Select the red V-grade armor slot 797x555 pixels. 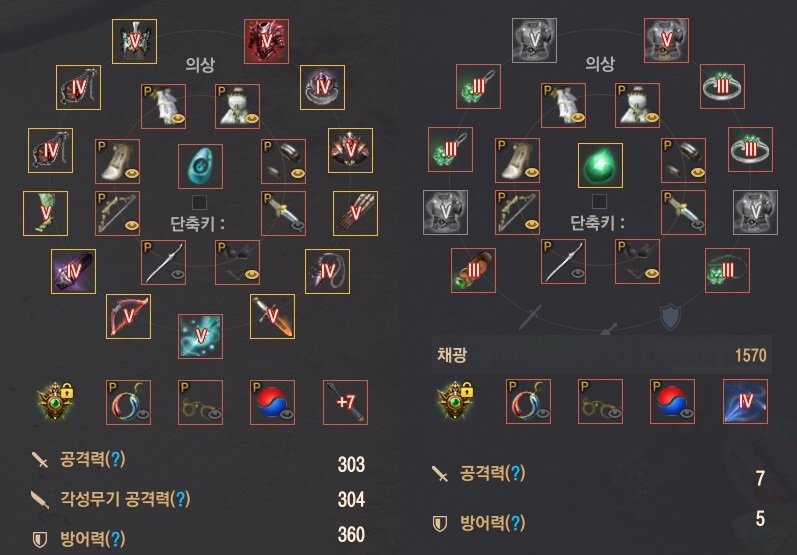point(266,41)
